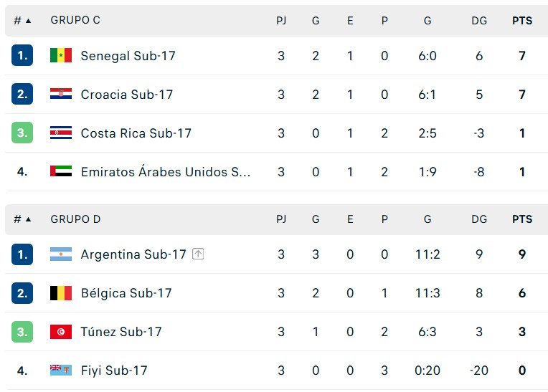The height and width of the screenshot is (392, 548).
Task: Click position badge 1 for Senegal
Action: (22, 56)
